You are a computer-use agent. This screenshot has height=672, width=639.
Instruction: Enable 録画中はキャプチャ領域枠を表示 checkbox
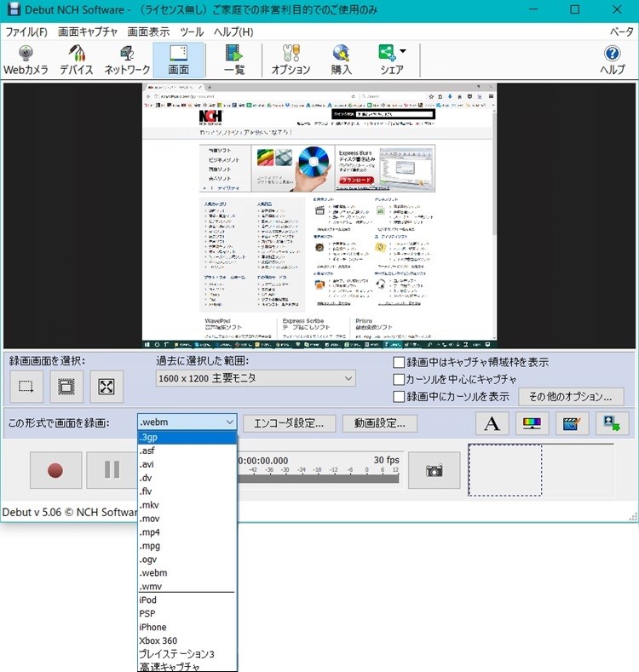[399, 363]
